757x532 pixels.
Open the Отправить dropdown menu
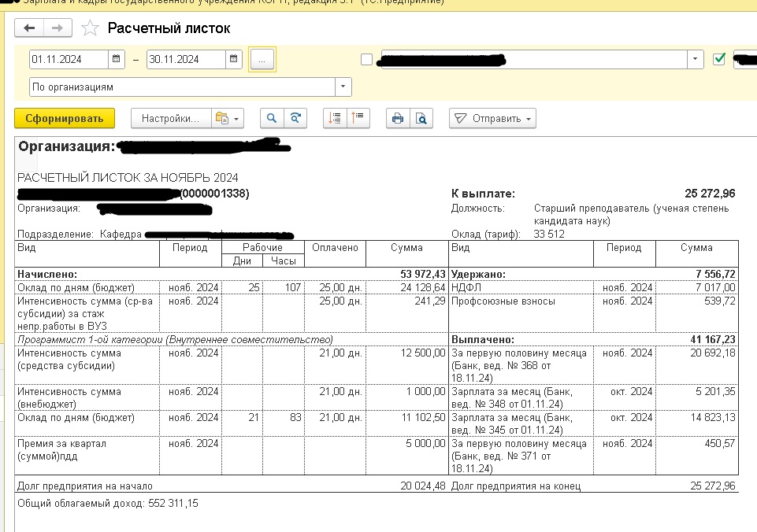point(492,118)
